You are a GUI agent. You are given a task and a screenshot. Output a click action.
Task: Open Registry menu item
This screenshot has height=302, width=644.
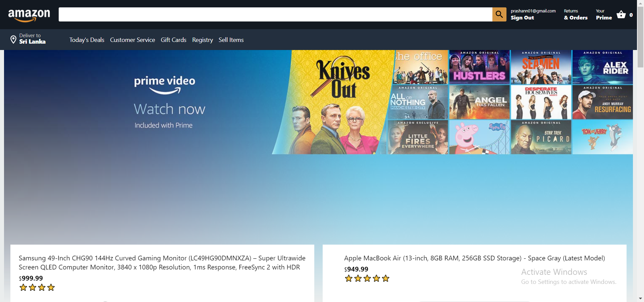(203, 40)
